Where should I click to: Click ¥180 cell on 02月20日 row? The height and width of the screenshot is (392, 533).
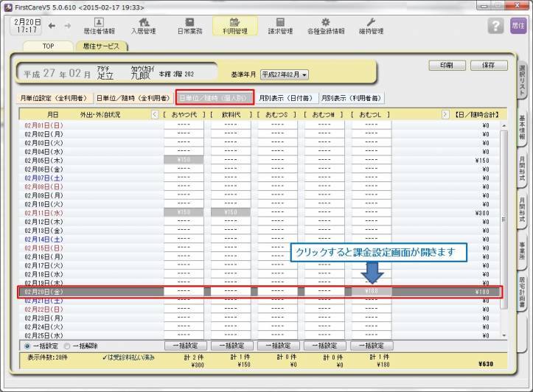[x=371, y=292]
